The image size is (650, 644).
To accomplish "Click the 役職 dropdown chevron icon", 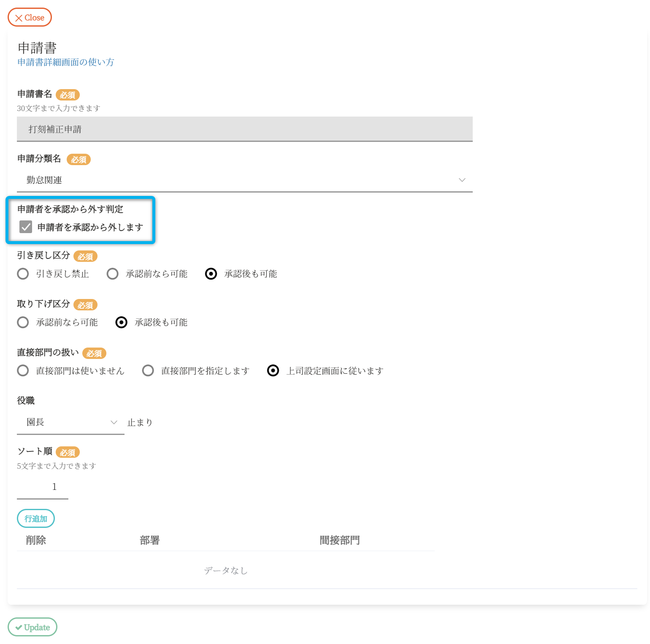I will coord(114,422).
